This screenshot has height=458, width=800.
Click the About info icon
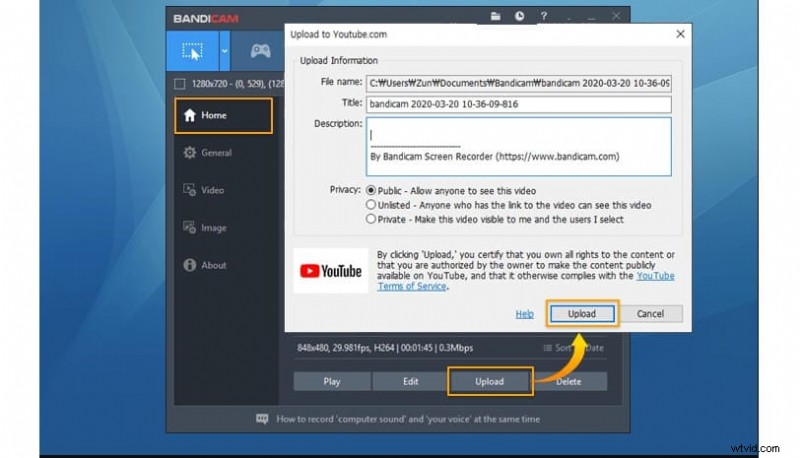(189, 265)
